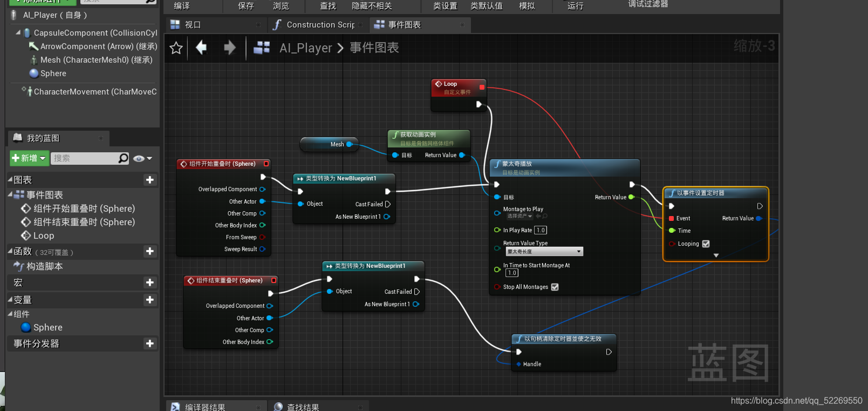Switch to the 视口 viewport tab
The height and width of the screenshot is (411, 868).
(216, 25)
